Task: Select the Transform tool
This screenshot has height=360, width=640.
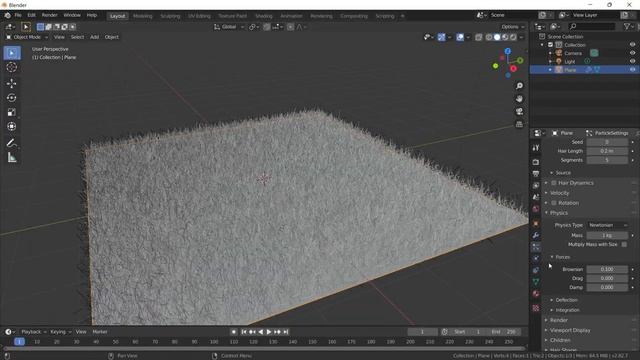Action: click(x=12, y=127)
